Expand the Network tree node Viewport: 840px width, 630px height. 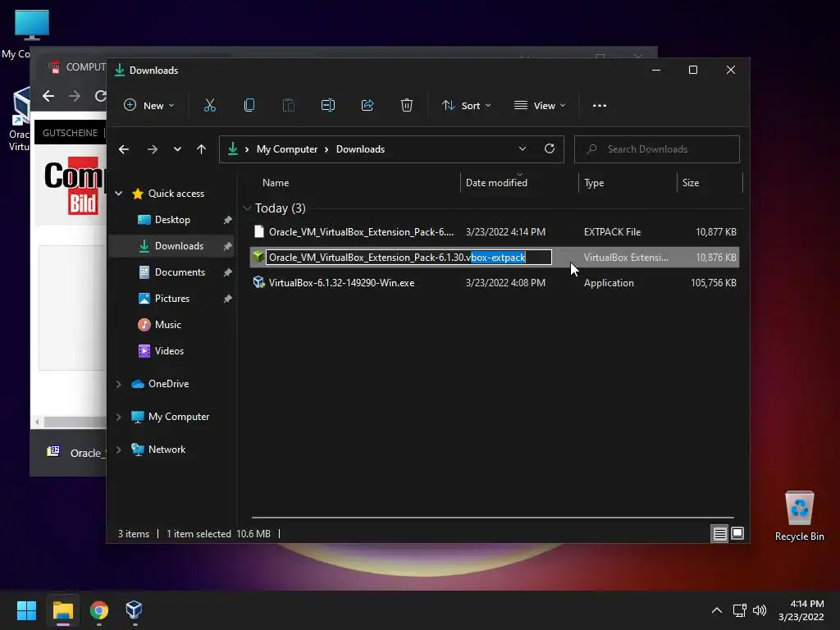118,450
